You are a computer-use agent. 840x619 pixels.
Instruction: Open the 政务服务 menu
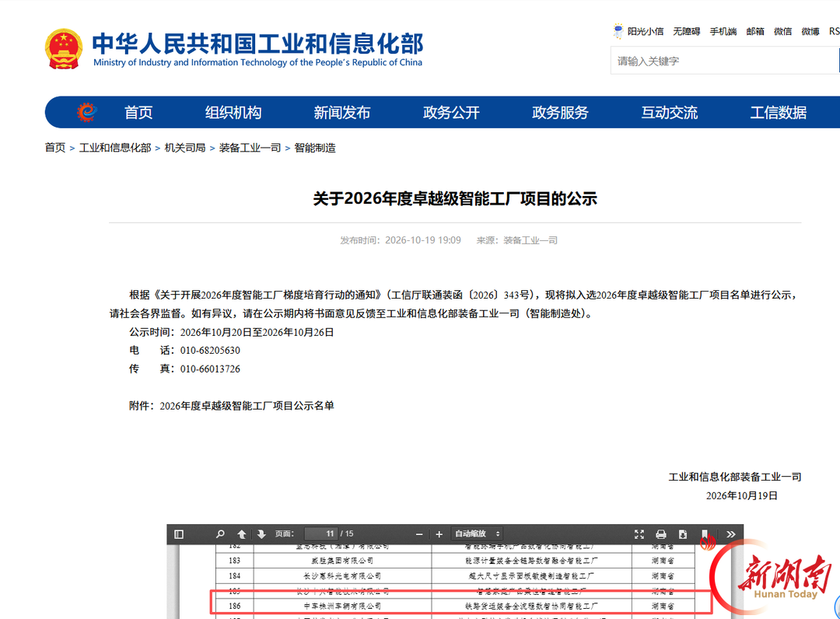click(560, 113)
